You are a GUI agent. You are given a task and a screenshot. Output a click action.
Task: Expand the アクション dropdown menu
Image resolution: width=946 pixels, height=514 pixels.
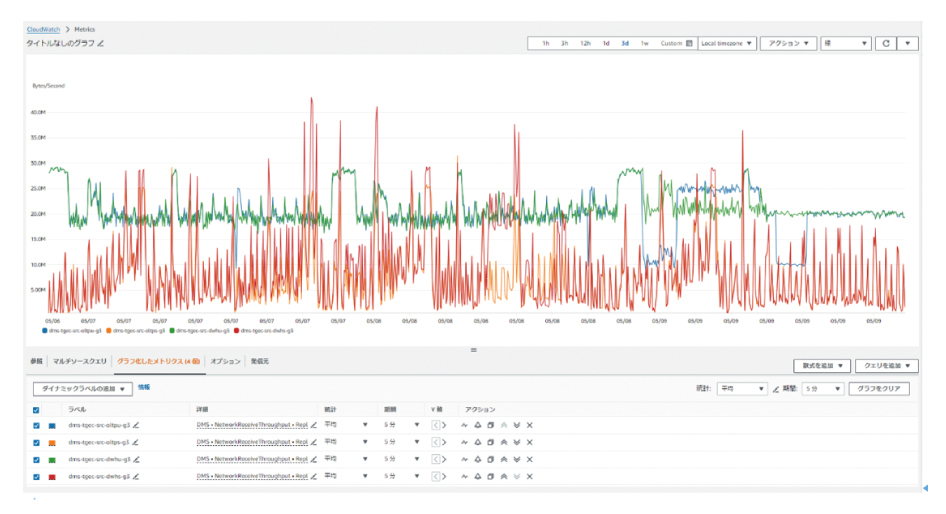(x=787, y=44)
